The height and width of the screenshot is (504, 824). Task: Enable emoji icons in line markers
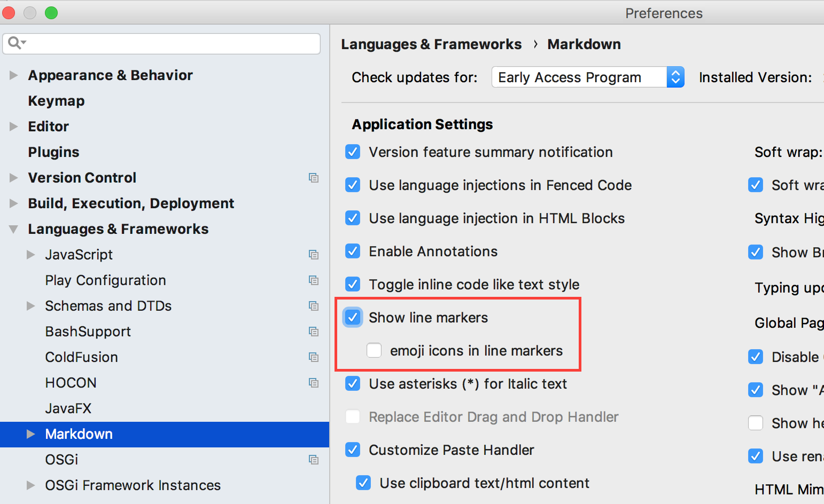(x=374, y=350)
